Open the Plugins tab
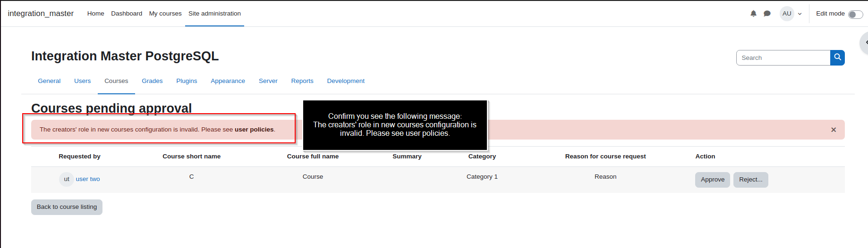This screenshot has height=248, width=868. pyautogui.click(x=187, y=81)
